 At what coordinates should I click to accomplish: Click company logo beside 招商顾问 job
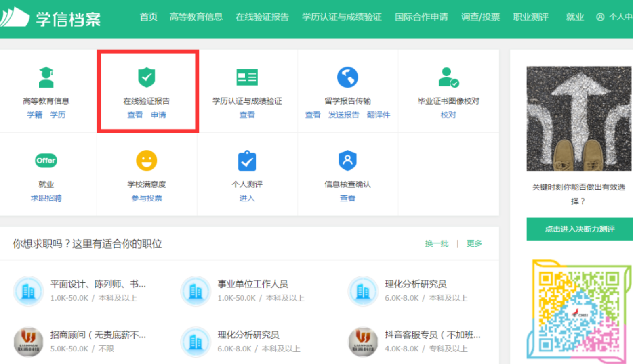click(x=28, y=342)
